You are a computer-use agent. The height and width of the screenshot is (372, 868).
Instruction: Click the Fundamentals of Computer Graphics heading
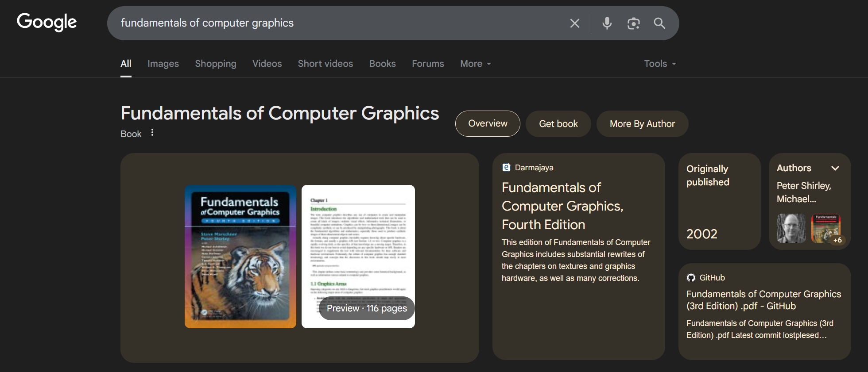(280, 113)
